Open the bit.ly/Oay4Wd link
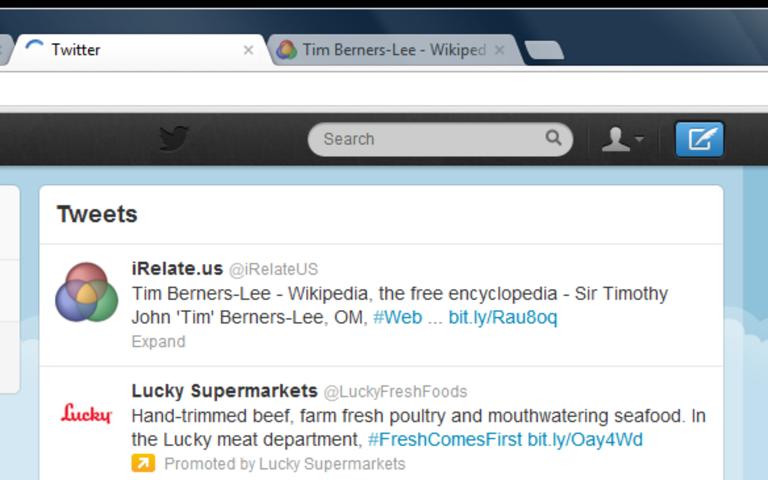 (585, 439)
